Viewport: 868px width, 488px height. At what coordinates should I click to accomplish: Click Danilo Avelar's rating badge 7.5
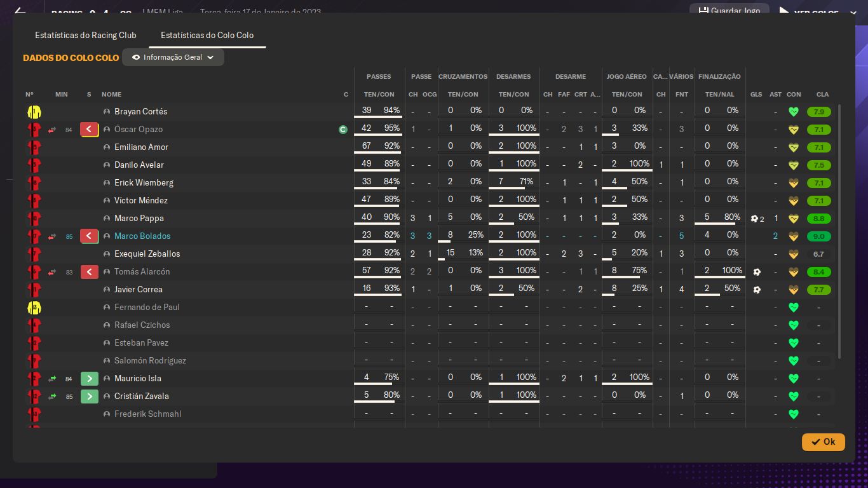818,165
